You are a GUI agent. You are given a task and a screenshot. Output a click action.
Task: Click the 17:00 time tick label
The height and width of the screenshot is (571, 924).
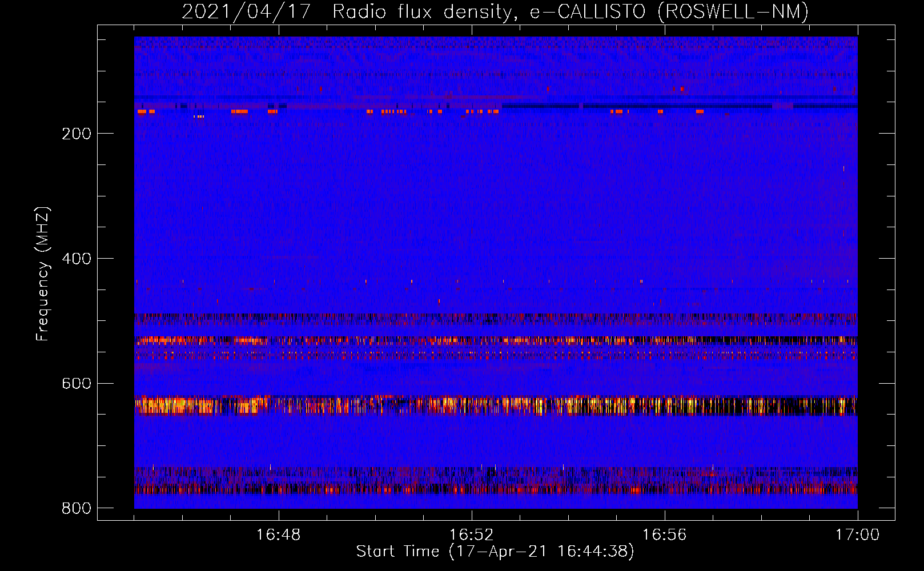pyautogui.click(x=857, y=535)
